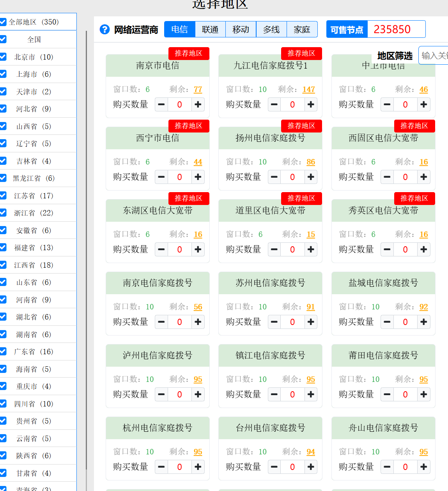The height and width of the screenshot is (491, 448).
Task: Reduce quantity for 莆田电信家庭拨号
Action: tap(387, 394)
